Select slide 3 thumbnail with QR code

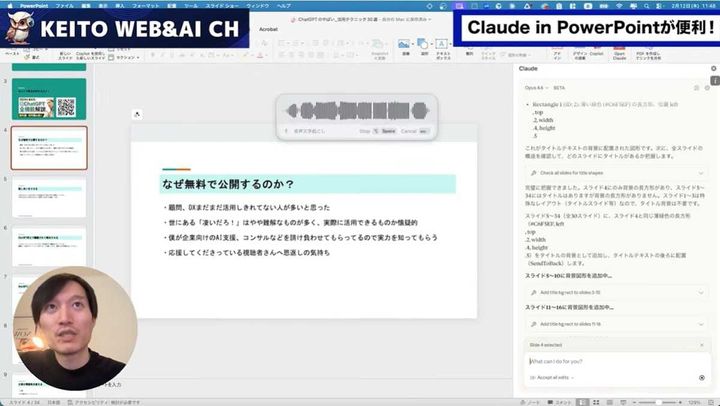pyautogui.click(x=49, y=99)
